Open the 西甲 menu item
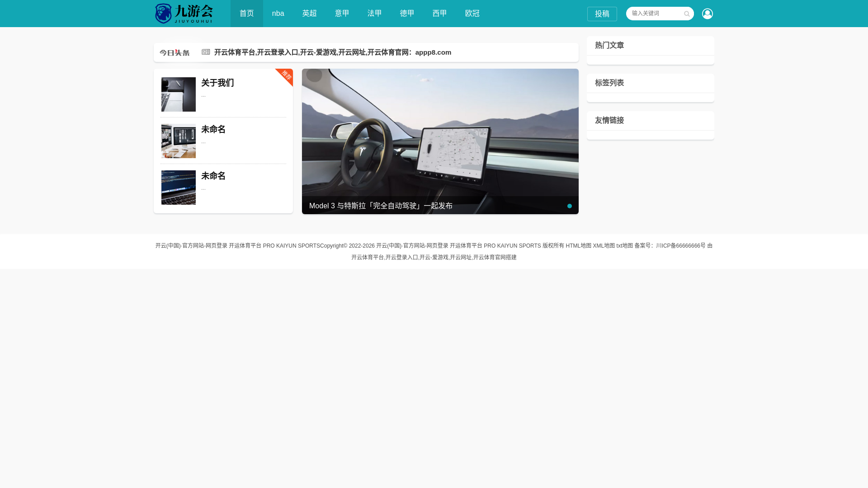Image resolution: width=868 pixels, height=488 pixels. 440,14
